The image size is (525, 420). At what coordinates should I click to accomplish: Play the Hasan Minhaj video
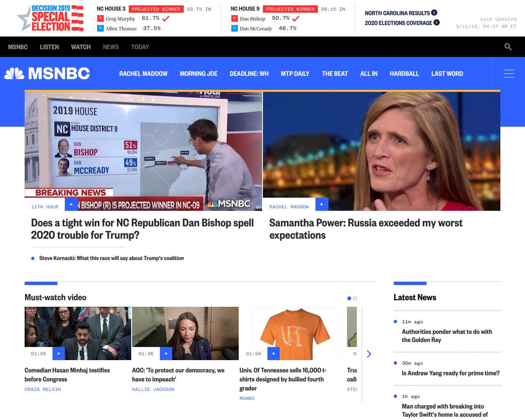59,354
